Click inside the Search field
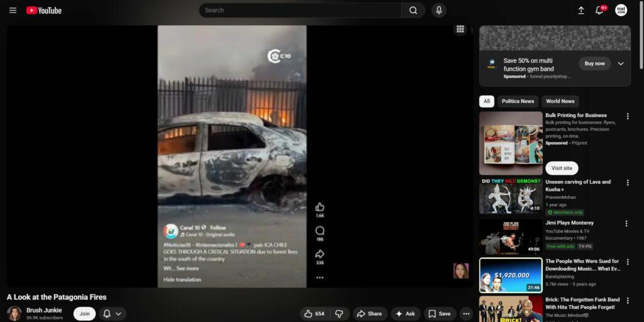The image size is (644, 322). [x=302, y=10]
